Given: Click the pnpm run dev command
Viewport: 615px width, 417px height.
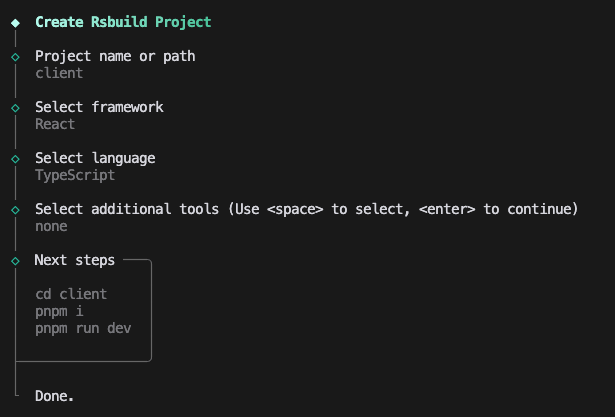Looking at the screenshot, I should click(x=83, y=329).
